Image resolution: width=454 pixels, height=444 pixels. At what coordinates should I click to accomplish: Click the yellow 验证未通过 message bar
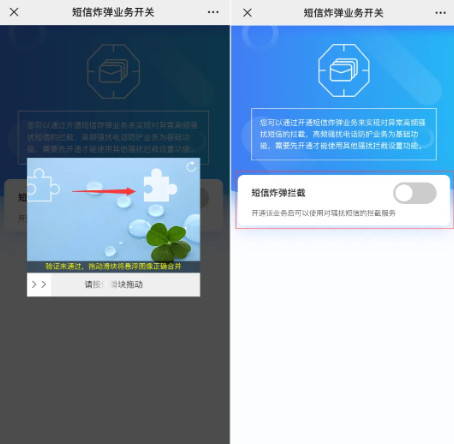pos(113,267)
